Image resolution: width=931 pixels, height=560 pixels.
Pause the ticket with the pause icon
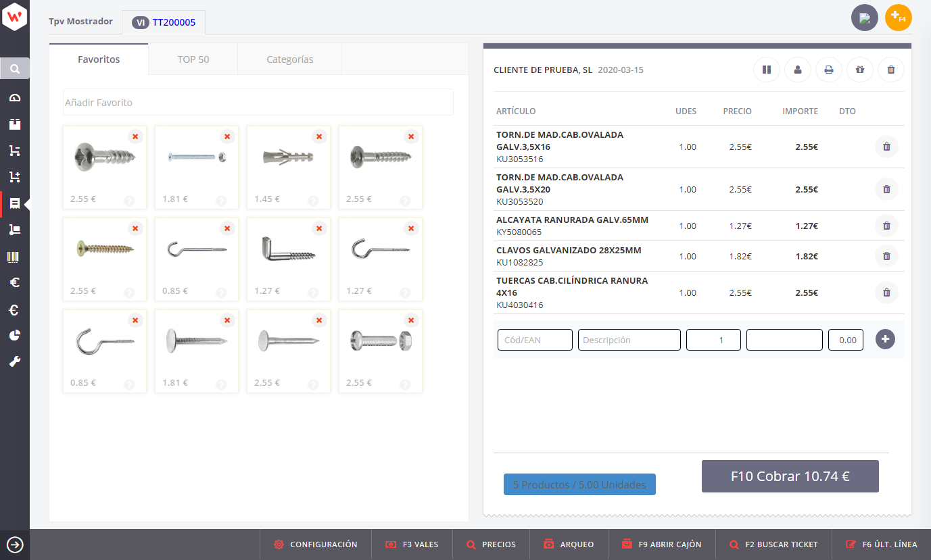coord(767,70)
